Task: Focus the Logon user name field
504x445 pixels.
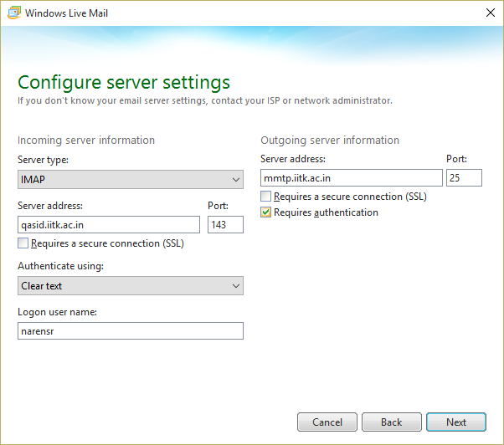Action: (130, 331)
